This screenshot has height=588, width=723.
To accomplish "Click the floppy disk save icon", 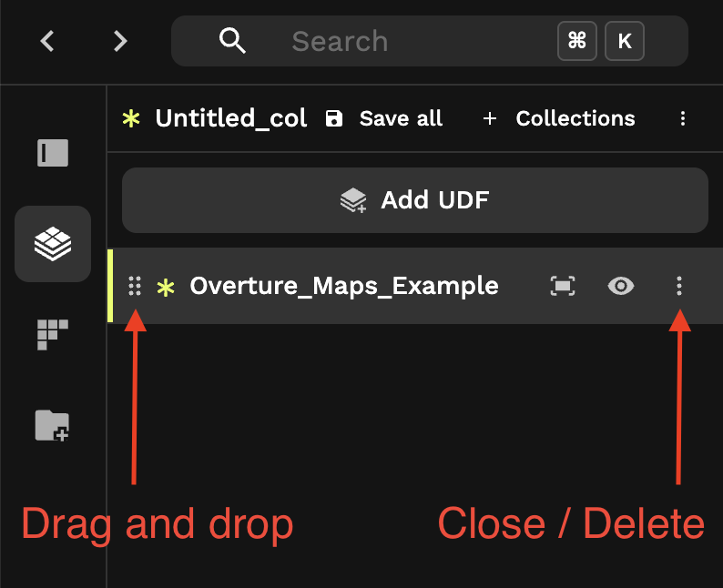I will [x=334, y=118].
